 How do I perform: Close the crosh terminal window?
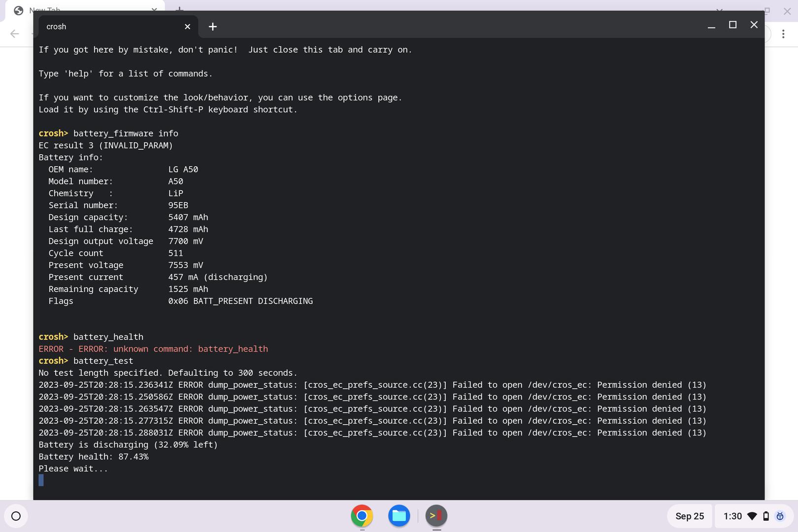(754, 25)
